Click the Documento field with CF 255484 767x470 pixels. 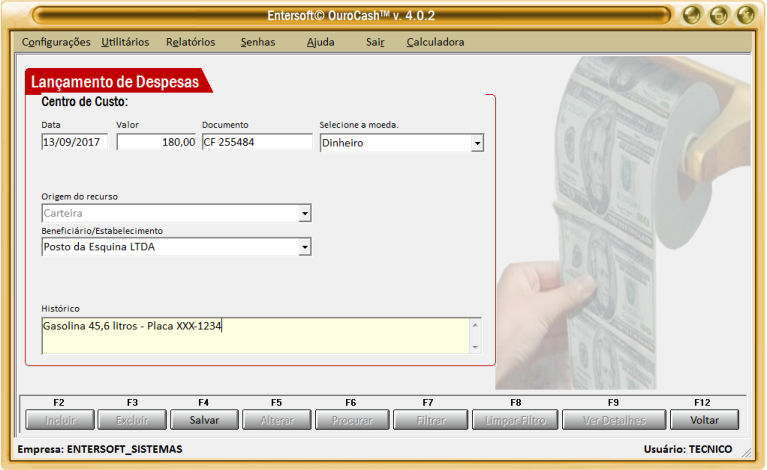[257, 142]
